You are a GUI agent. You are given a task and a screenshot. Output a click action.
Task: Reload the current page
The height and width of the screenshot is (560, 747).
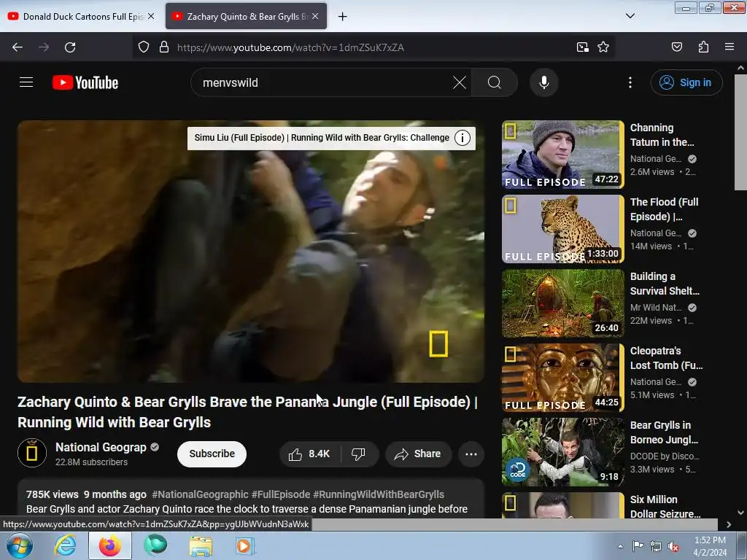pos(70,47)
